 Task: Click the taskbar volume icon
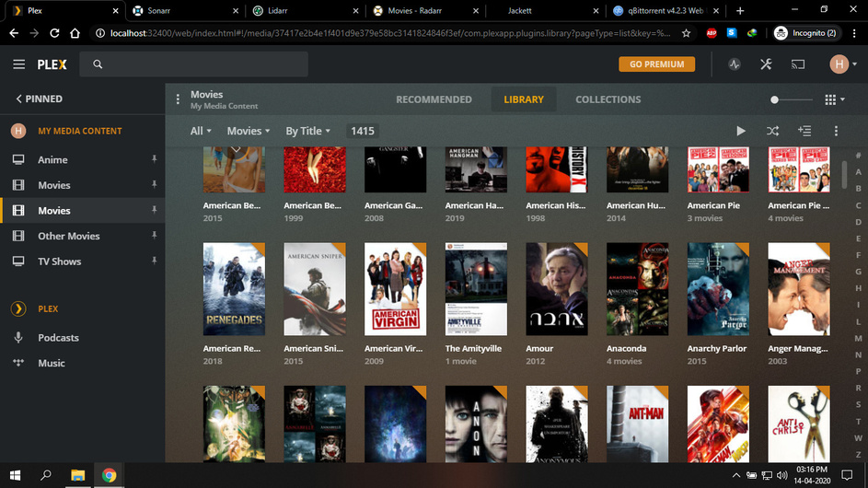781,475
